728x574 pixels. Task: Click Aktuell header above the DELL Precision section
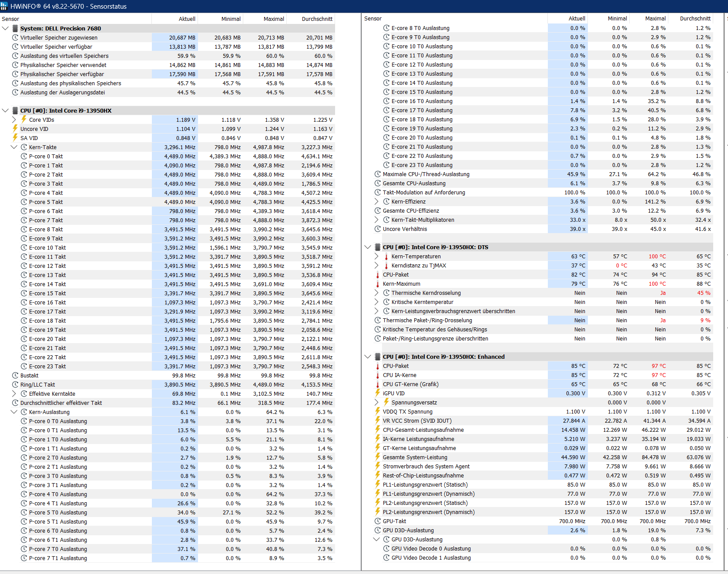point(187,19)
